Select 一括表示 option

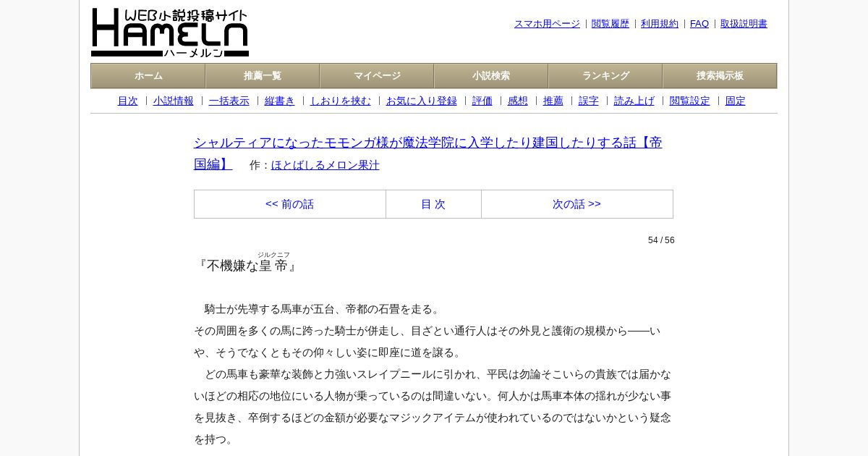(229, 101)
